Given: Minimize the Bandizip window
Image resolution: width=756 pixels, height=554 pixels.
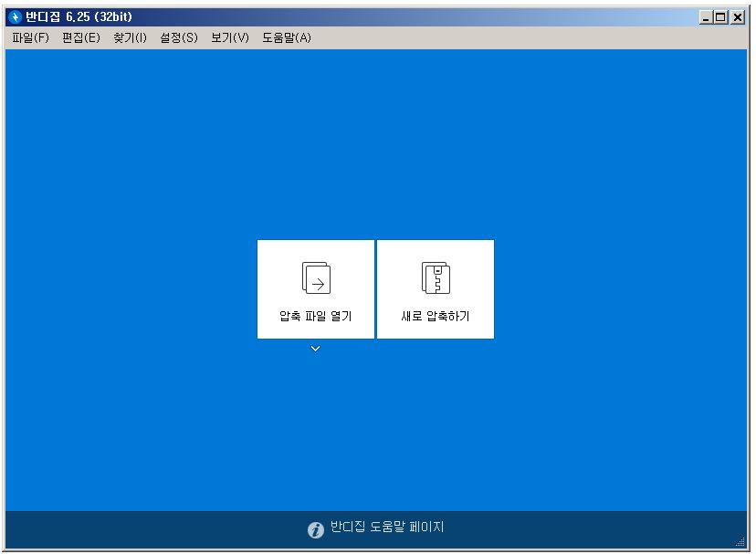Looking at the screenshot, I should click(x=706, y=17).
